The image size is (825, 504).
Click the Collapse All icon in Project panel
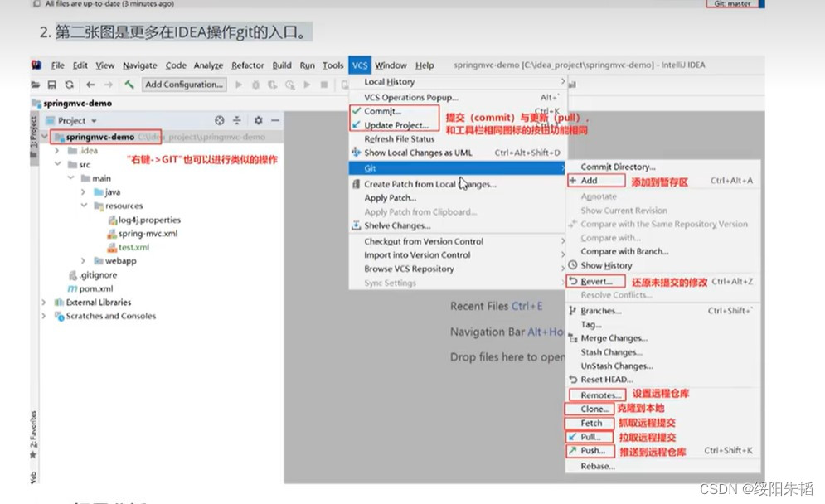(x=237, y=120)
